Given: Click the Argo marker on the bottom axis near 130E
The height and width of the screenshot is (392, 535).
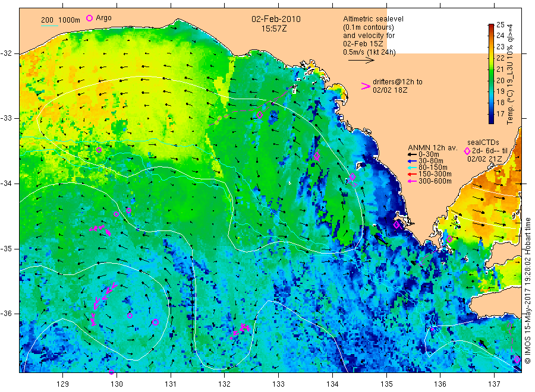Looking at the screenshot, I should tap(112, 372).
